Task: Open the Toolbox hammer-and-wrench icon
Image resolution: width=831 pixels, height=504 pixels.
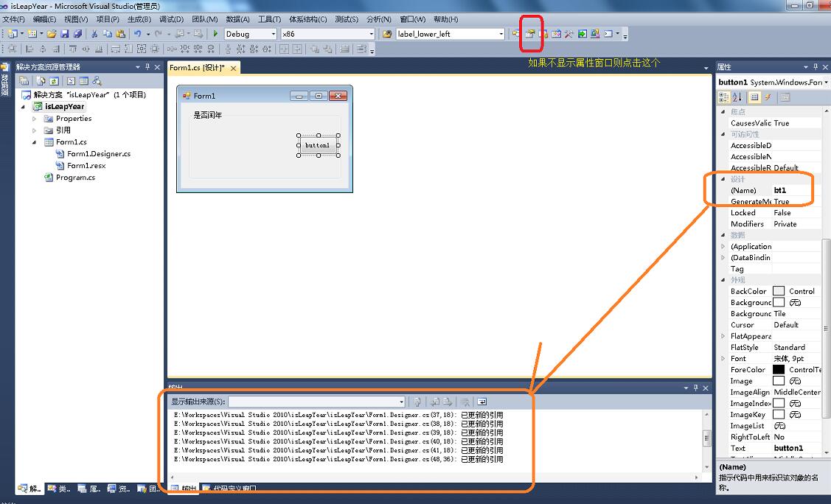Action: coord(569,34)
